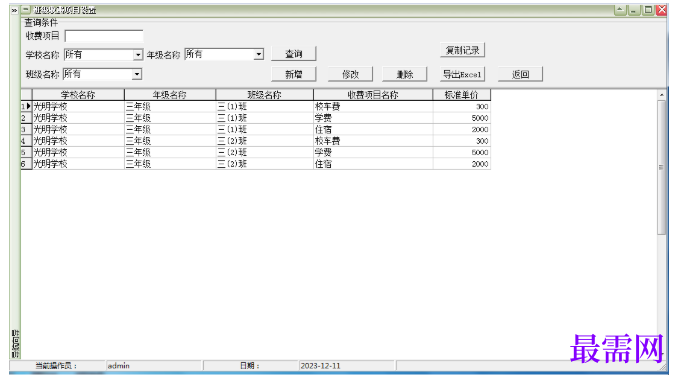Click 光明学校 cell in row 2
This screenshot has height=380, width=682.
tap(78, 118)
